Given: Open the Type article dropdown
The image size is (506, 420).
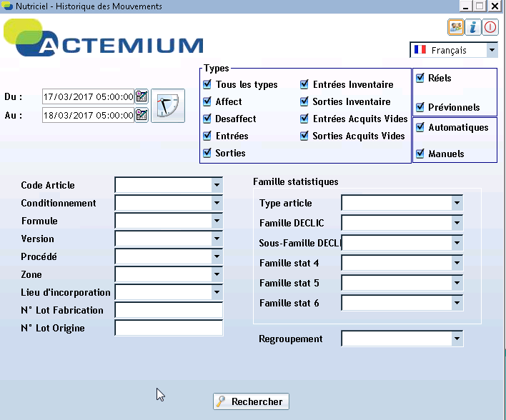Looking at the screenshot, I should [x=457, y=203].
